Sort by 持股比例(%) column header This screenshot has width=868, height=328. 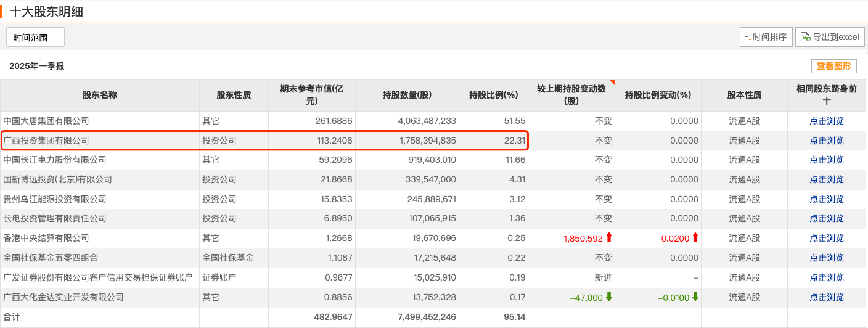[493, 95]
